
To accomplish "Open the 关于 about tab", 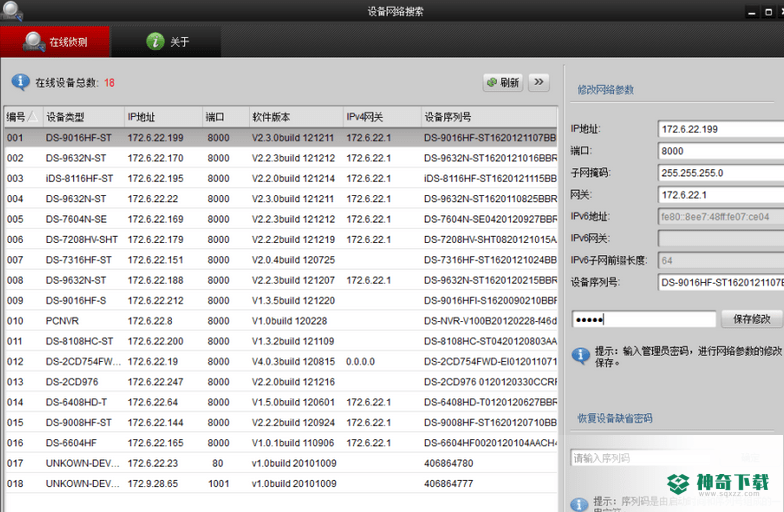I will [x=166, y=42].
